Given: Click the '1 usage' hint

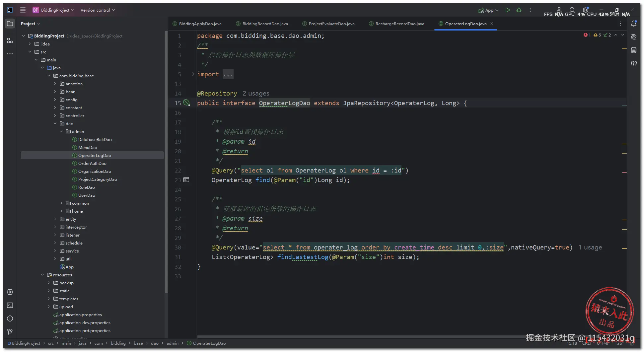Looking at the screenshot, I should tap(590, 247).
